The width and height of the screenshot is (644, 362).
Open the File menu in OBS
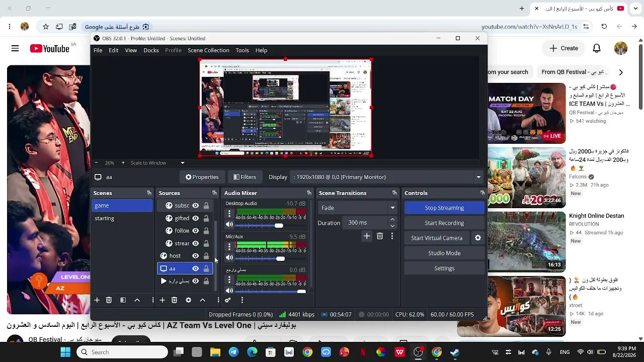coord(98,50)
